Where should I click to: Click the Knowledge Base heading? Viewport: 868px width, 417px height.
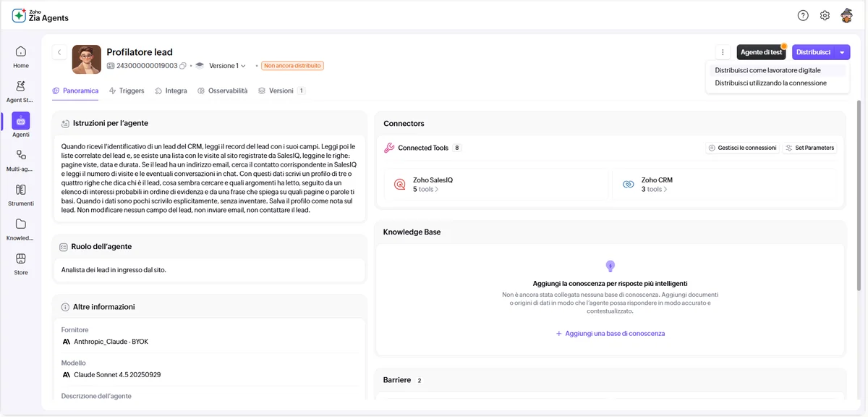(x=412, y=232)
